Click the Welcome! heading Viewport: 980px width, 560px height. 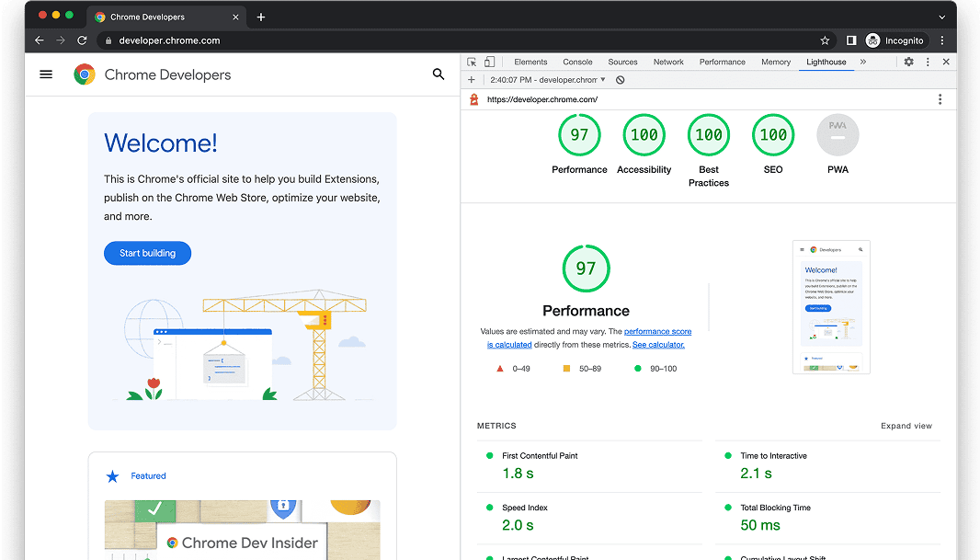[161, 143]
